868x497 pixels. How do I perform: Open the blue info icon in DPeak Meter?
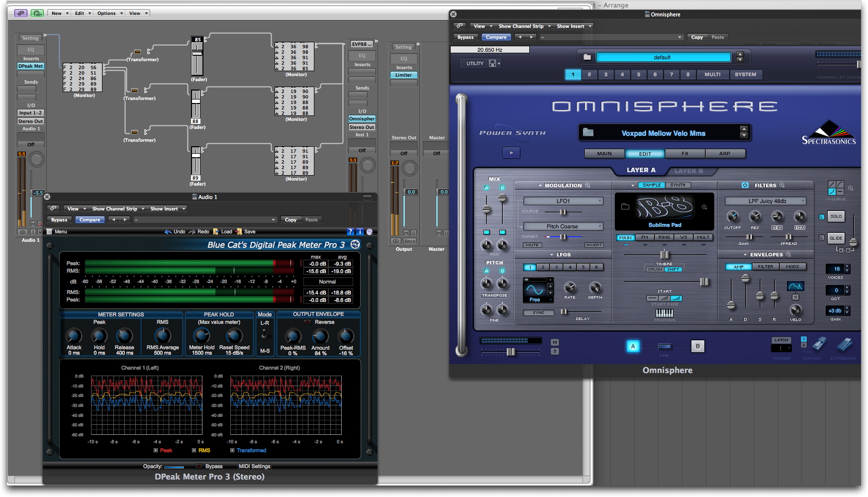(x=360, y=232)
